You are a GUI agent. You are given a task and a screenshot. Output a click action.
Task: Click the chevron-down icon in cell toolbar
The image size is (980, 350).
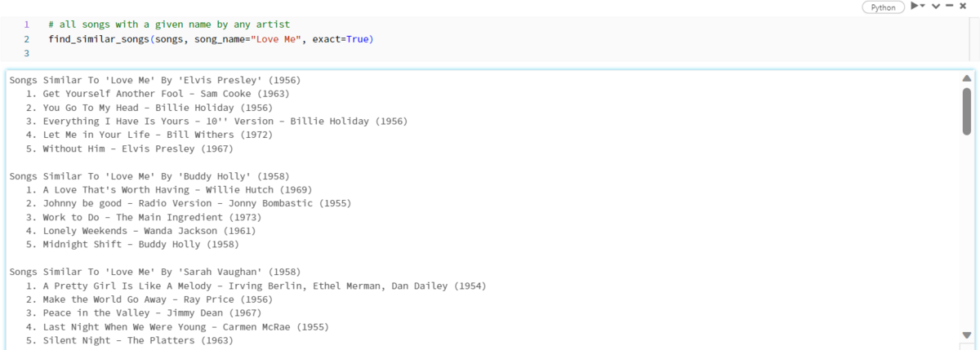(x=936, y=7)
